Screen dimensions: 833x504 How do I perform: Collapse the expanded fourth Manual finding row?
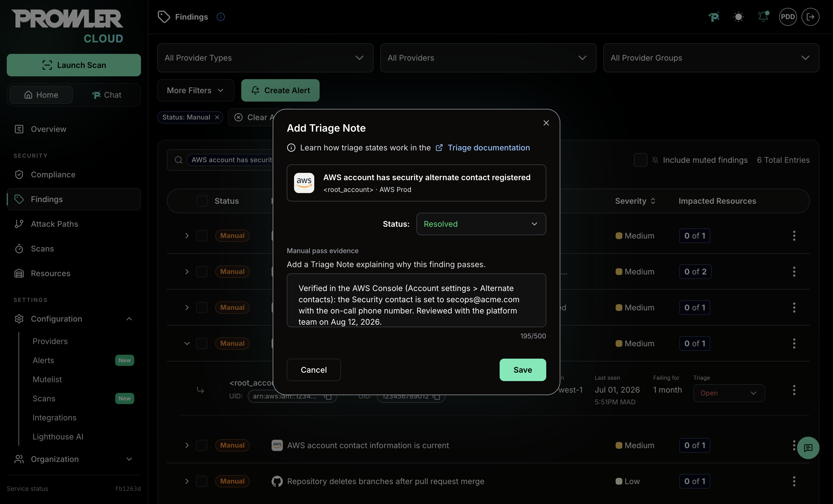(x=186, y=343)
